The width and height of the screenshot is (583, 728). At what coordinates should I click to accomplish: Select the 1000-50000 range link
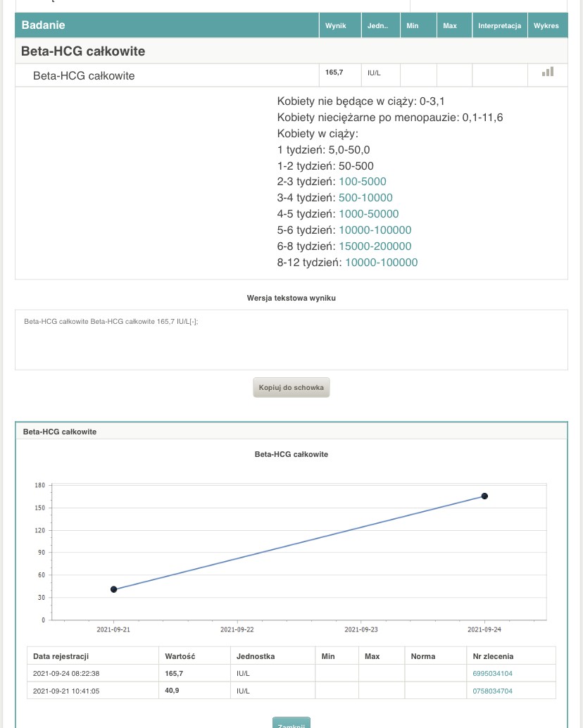368,214
